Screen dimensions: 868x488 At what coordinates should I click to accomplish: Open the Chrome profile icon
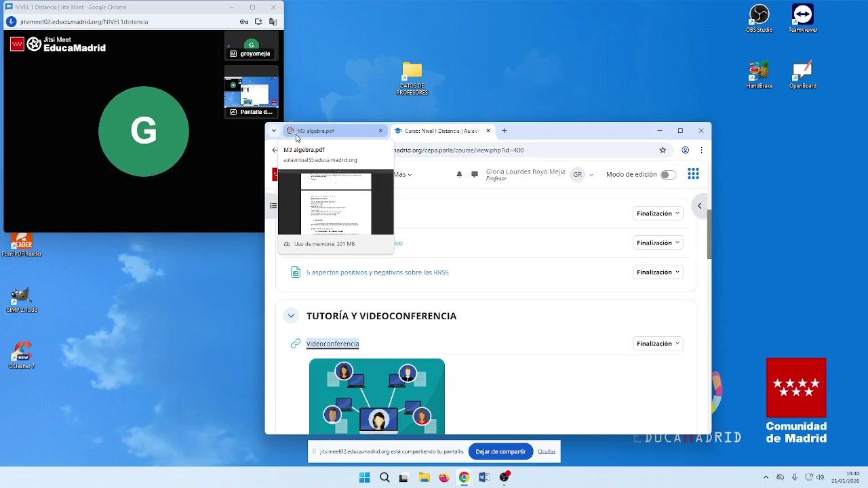tap(686, 150)
